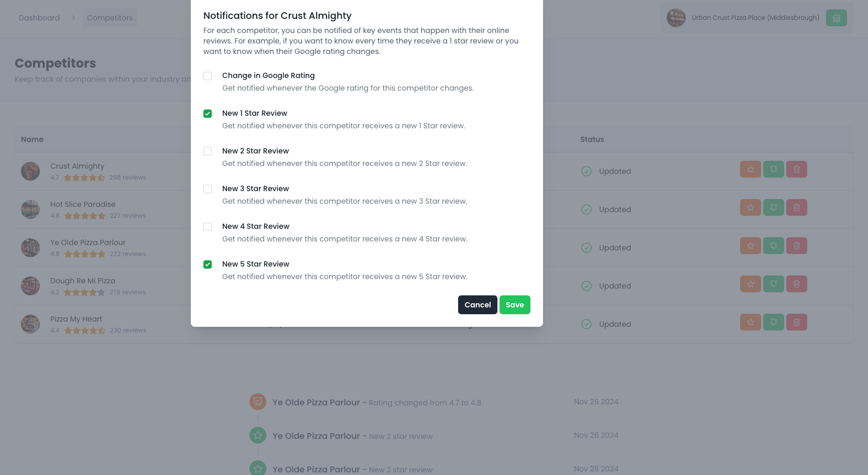The image size is (868, 475).
Task: Click the green store icon in the header
Action: click(836, 18)
